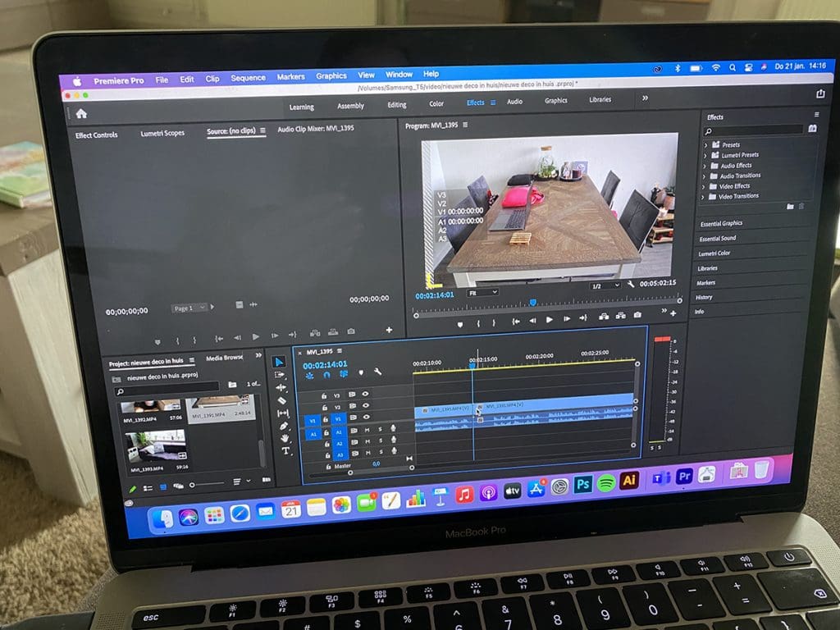Screen dimensions: 840x630
Task: Select the MVI_1393.MP4 clip thumbnail
Action: pyautogui.click(x=156, y=447)
